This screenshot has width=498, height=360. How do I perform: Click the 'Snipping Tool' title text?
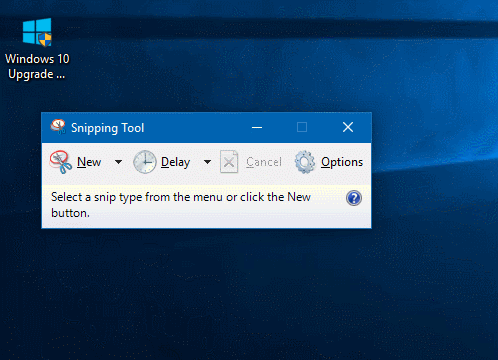coord(108,128)
